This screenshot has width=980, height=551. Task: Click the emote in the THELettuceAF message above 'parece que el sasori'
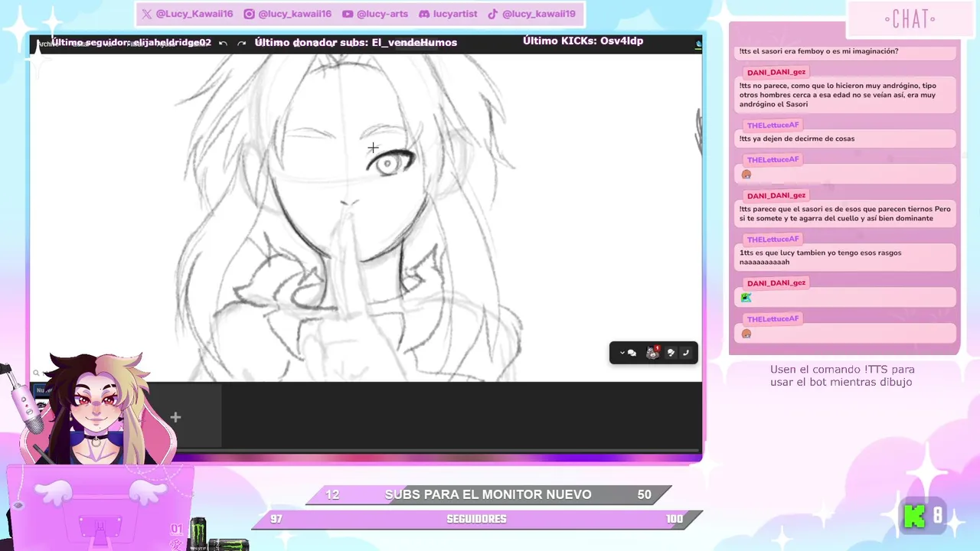[746, 174]
